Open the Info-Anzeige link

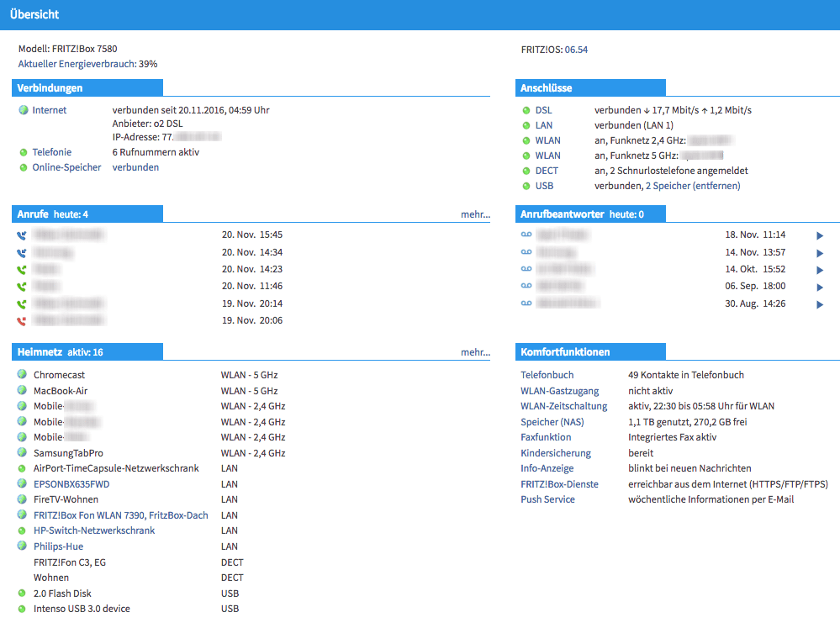(x=547, y=468)
